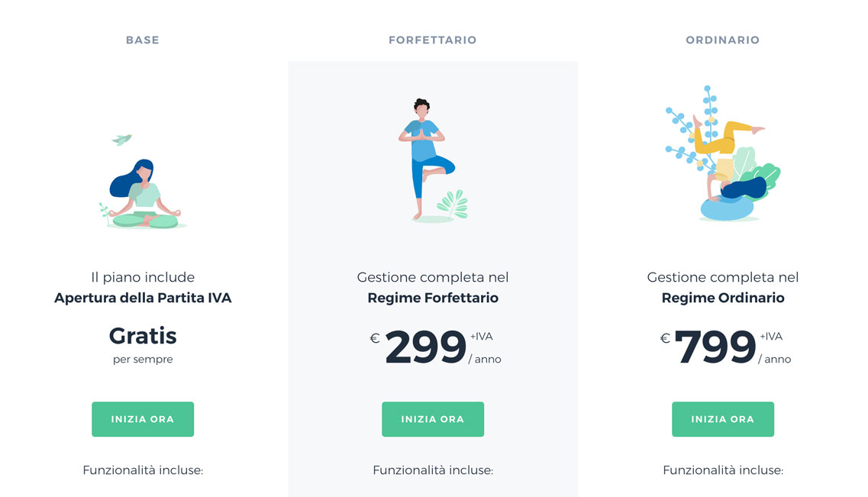The width and height of the screenshot is (868, 497).
Task: Click the 299 price figure
Action: tap(425, 348)
